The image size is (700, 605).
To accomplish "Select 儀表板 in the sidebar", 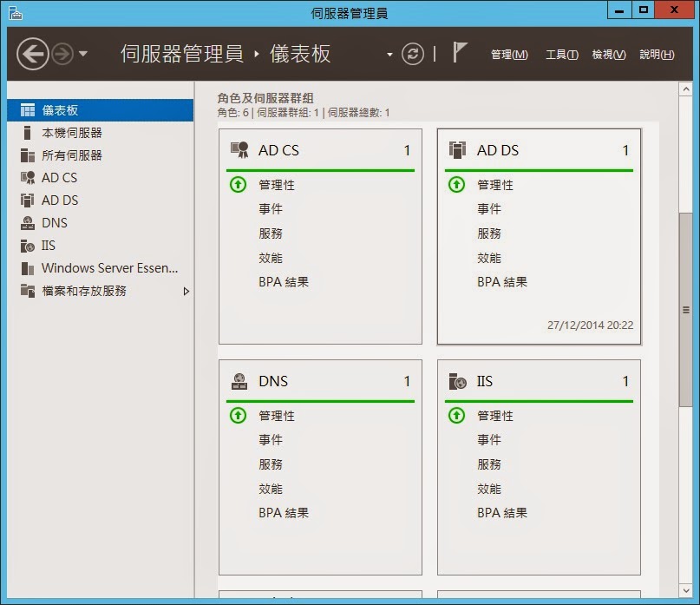I will point(101,110).
